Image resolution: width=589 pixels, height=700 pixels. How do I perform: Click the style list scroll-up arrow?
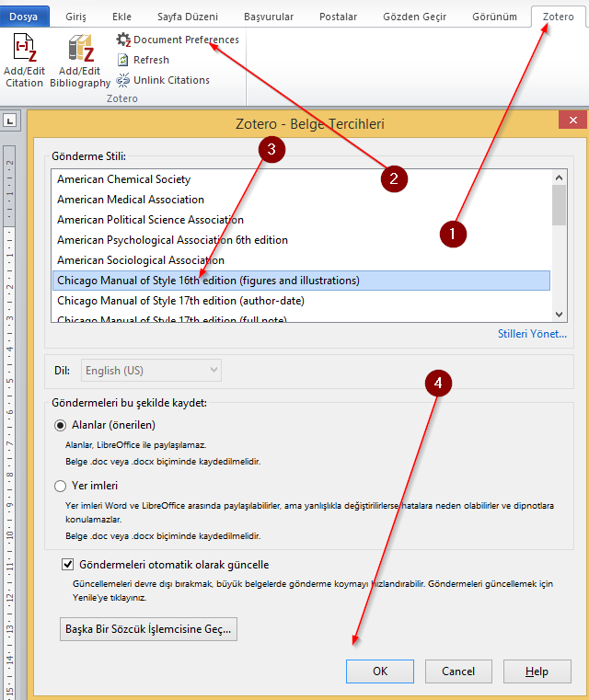(559, 178)
